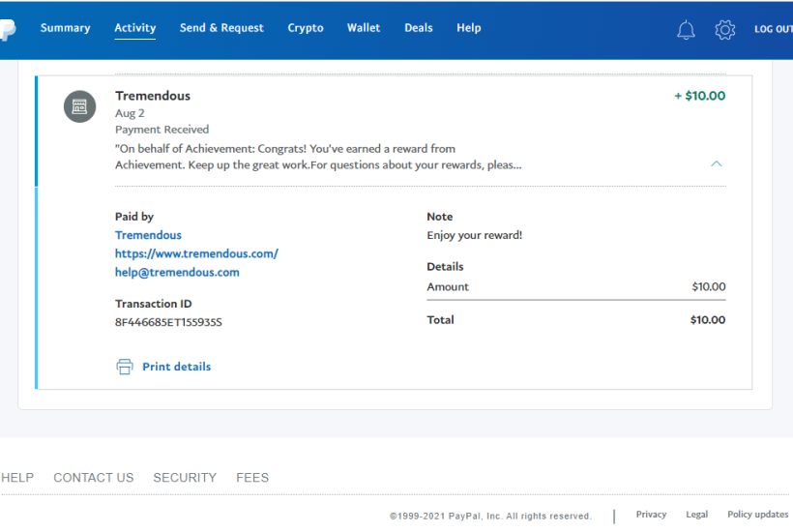793x532 pixels.
Task: Open the Fees footer link
Action: (252, 478)
